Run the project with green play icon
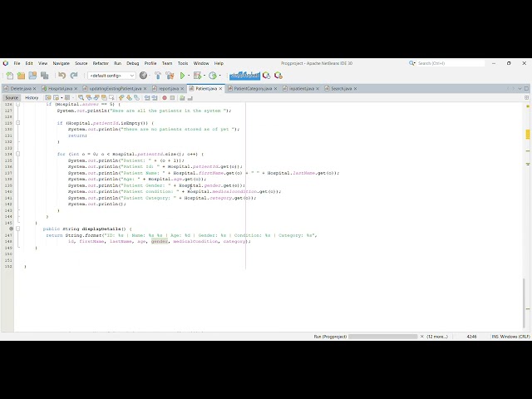532x399 pixels. (x=182, y=76)
